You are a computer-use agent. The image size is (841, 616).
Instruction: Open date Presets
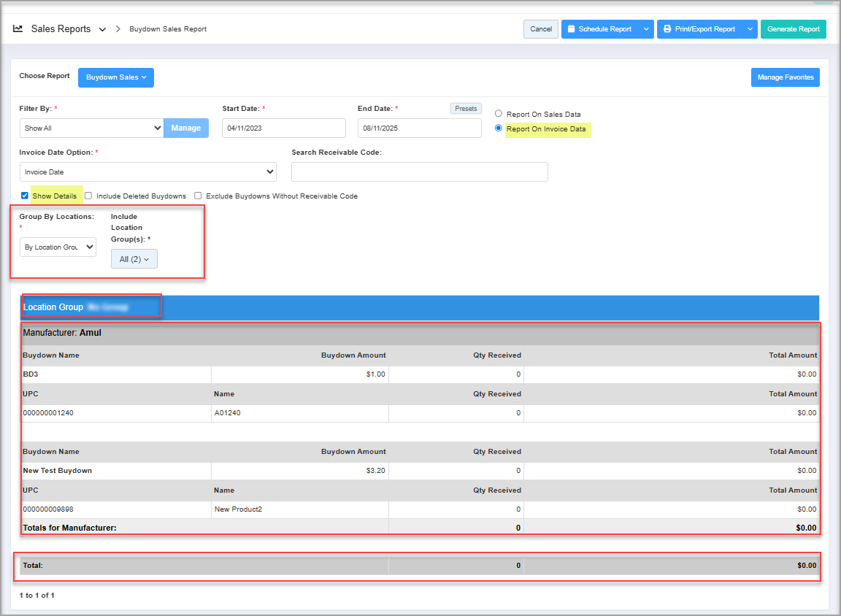pos(466,109)
